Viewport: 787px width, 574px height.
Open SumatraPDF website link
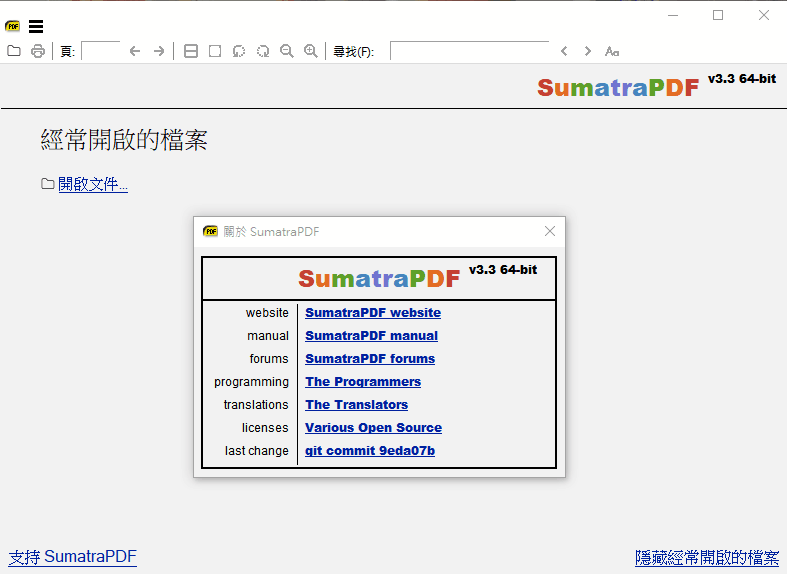tap(373, 313)
